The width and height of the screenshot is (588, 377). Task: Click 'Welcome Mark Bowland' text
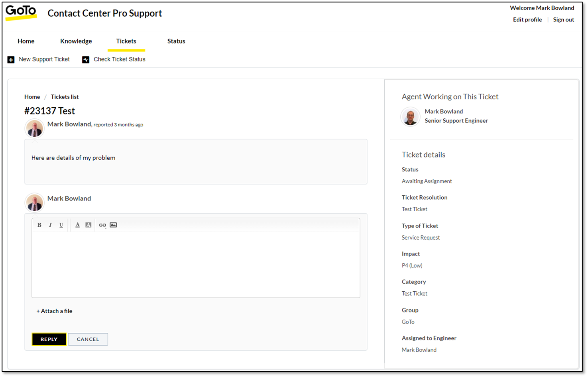(x=542, y=8)
